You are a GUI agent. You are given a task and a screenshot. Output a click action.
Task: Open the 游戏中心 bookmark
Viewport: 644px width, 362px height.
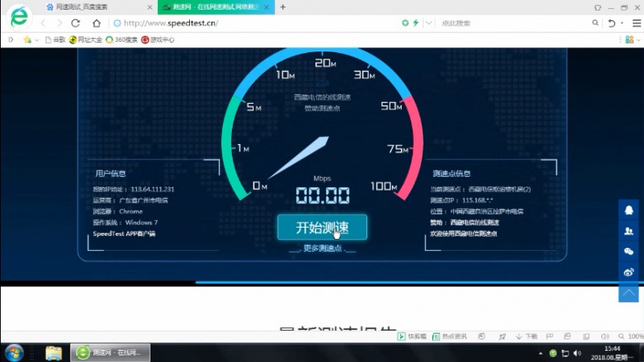coord(158,39)
